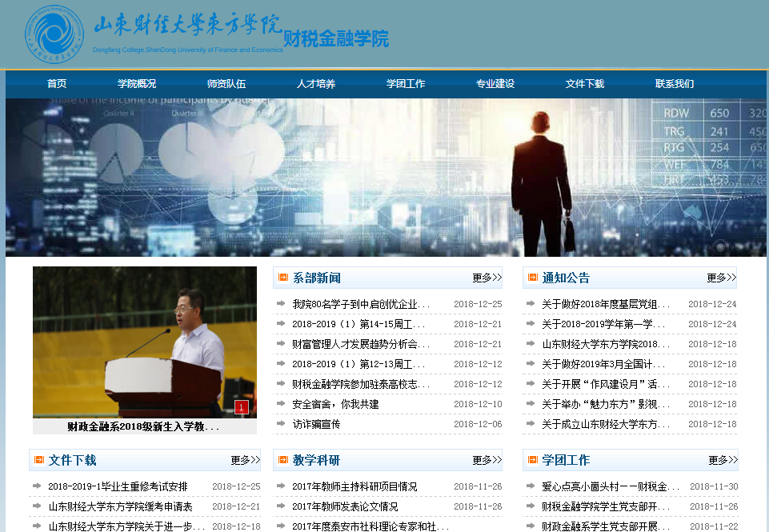Click orange icon beside 系部新闻 header

tap(282, 278)
